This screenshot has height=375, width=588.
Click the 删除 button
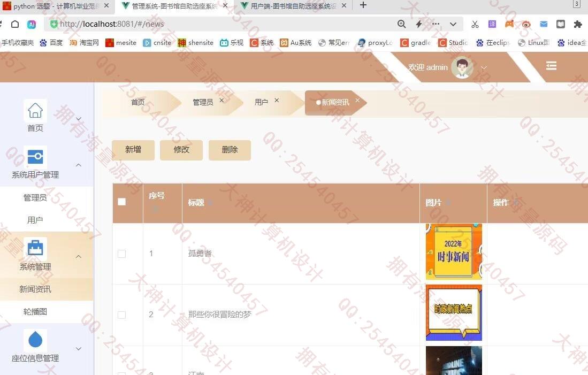point(230,150)
